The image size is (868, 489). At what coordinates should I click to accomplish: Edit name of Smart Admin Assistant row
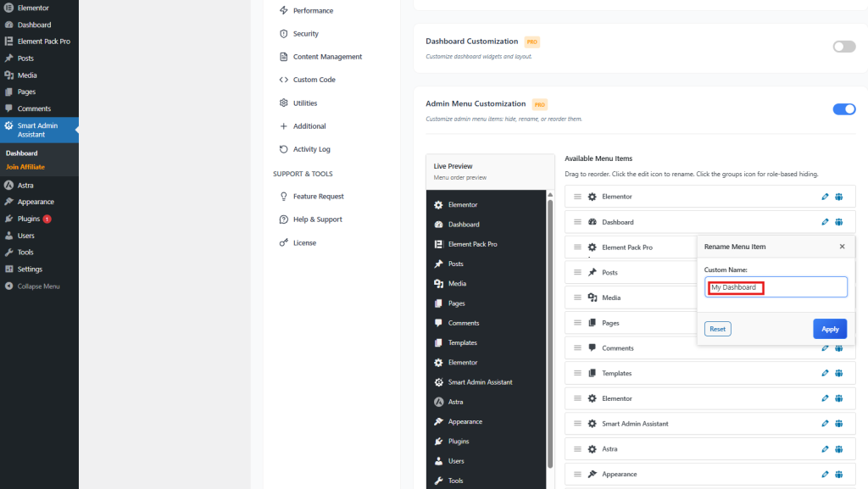pos(825,423)
